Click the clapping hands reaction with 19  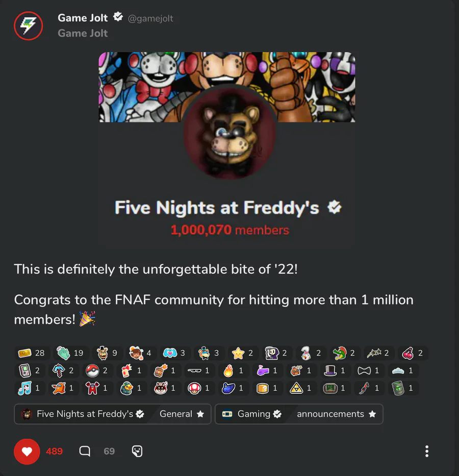point(70,353)
